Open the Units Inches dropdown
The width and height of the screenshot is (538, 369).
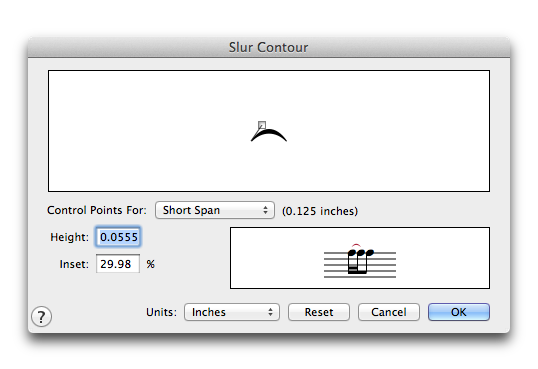(232, 312)
